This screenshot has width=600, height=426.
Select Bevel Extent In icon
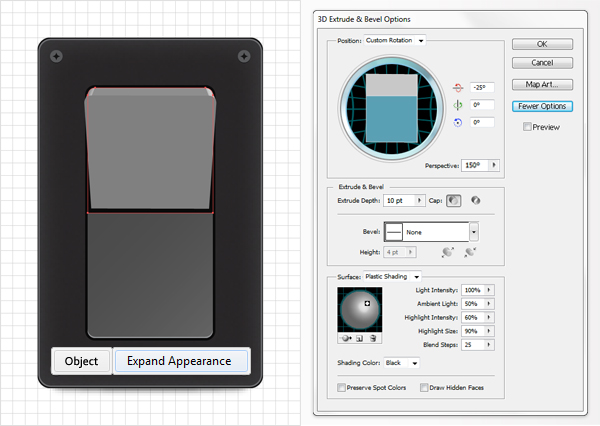pos(470,252)
